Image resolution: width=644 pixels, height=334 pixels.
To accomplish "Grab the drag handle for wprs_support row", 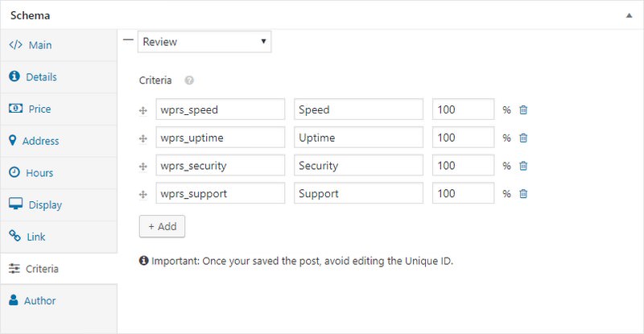I will point(143,194).
